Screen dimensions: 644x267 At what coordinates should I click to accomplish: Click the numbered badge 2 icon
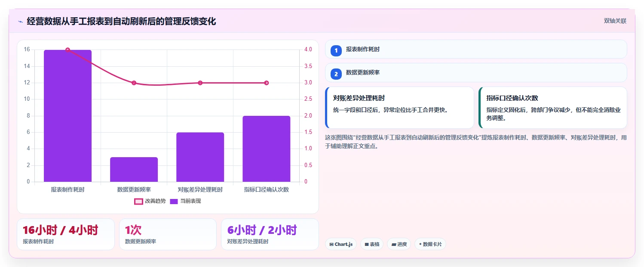pos(336,74)
